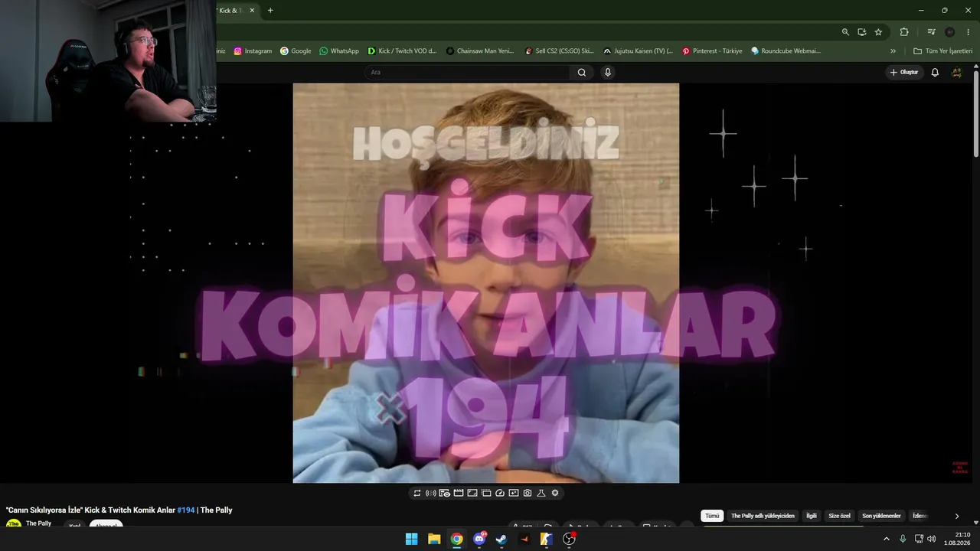Image resolution: width=980 pixels, height=551 pixels.
Task: Bookmark this page with the star icon
Action: (878, 32)
